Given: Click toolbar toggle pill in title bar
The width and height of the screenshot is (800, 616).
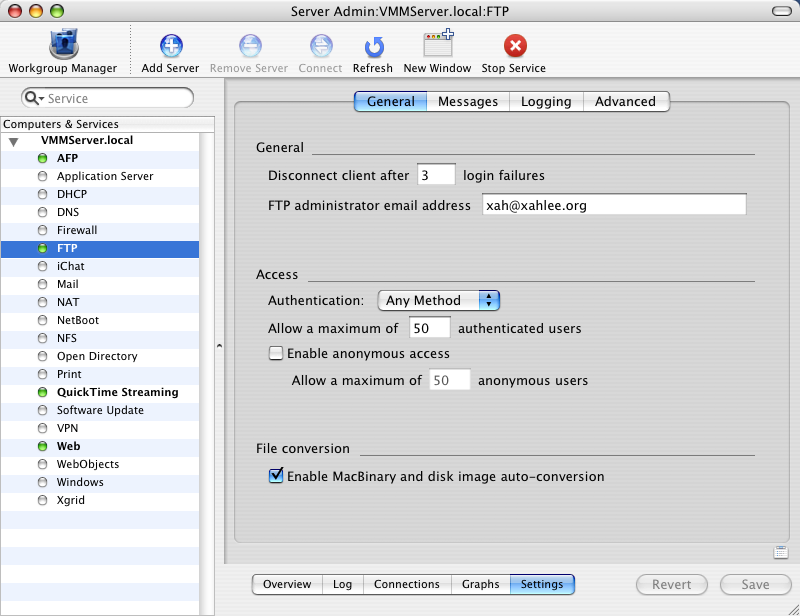Looking at the screenshot, I should [782, 11].
